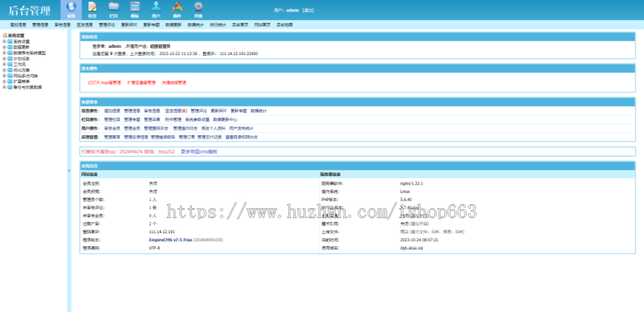Open the 工作流 label in the sidebar tree
Viewport: 644px width, 312px height.
(19, 64)
